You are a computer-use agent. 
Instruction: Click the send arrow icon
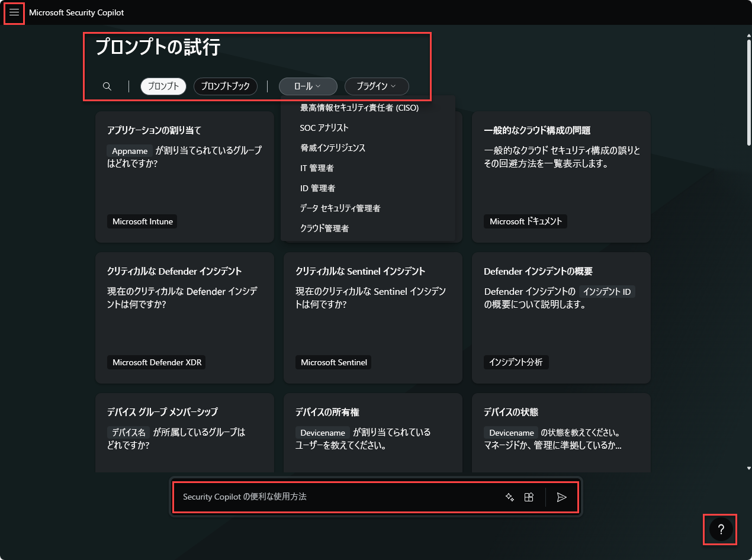pos(562,497)
